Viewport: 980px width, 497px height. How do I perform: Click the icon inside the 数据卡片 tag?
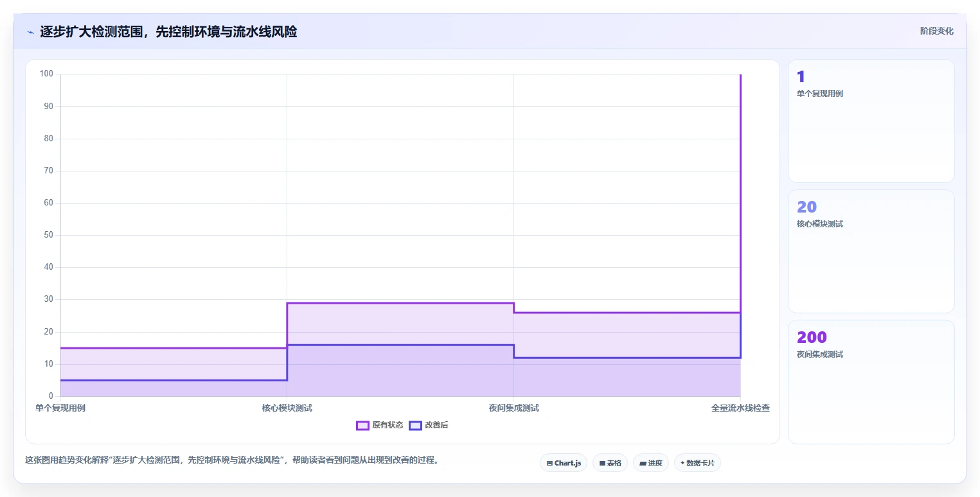(x=682, y=463)
